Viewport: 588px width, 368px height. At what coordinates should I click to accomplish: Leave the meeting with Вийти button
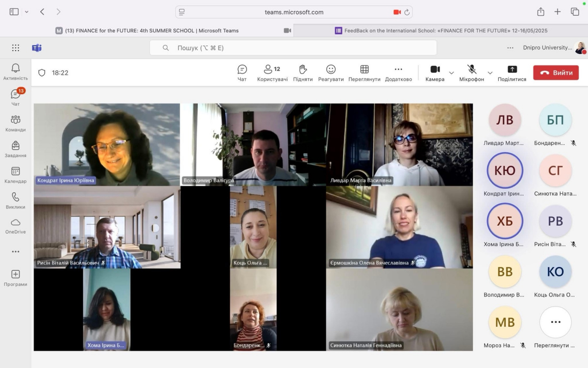click(556, 73)
